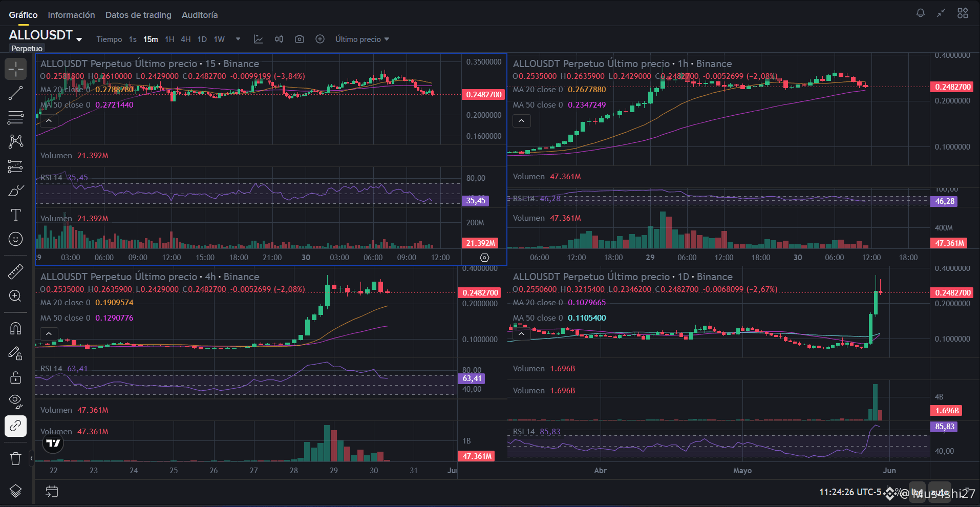Open the emoji and icons tool

pyautogui.click(x=16, y=239)
